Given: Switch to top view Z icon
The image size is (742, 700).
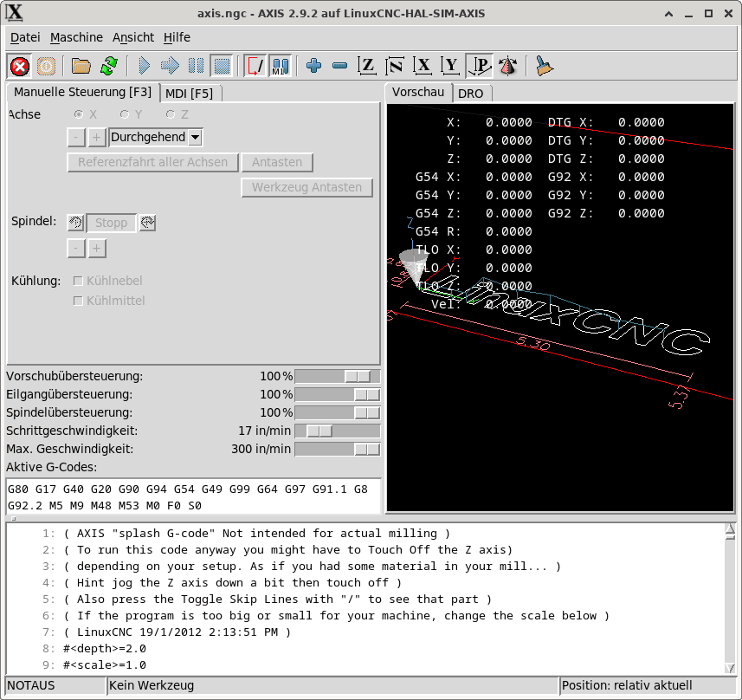Looking at the screenshot, I should point(367,66).
